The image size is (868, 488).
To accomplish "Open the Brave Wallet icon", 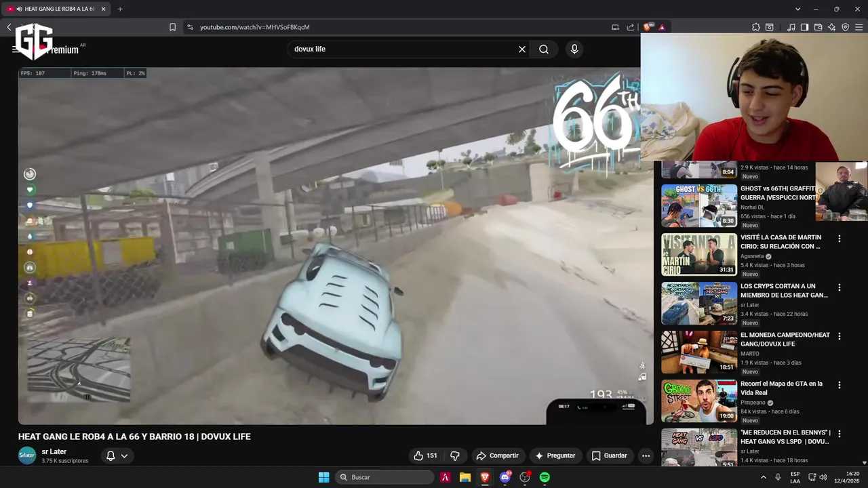I will [x=818, y=27].
